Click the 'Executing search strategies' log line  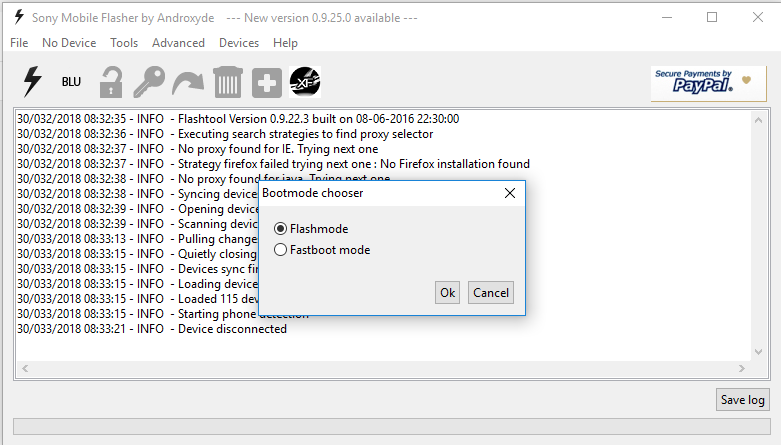tap(225, 134)
